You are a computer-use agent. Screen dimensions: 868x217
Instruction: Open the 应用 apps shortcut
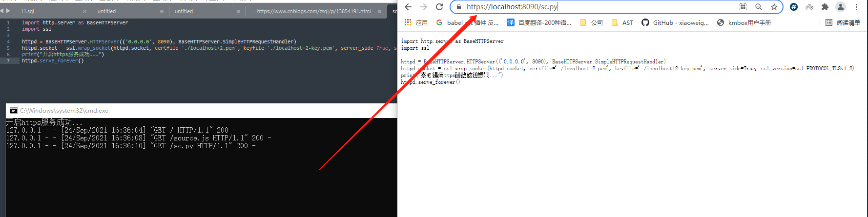point(416,22)
